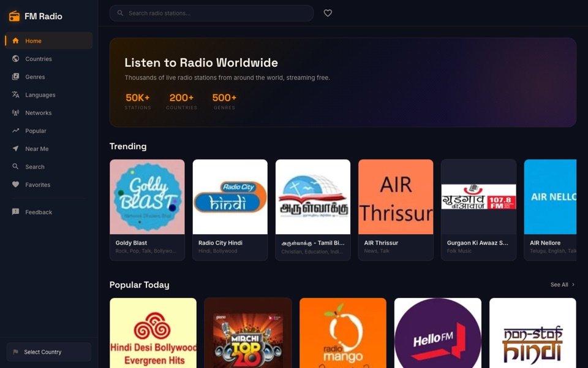Click the 500+ genres statistic
The height and width of the screenshot is (368, 588).
[224, 101]
